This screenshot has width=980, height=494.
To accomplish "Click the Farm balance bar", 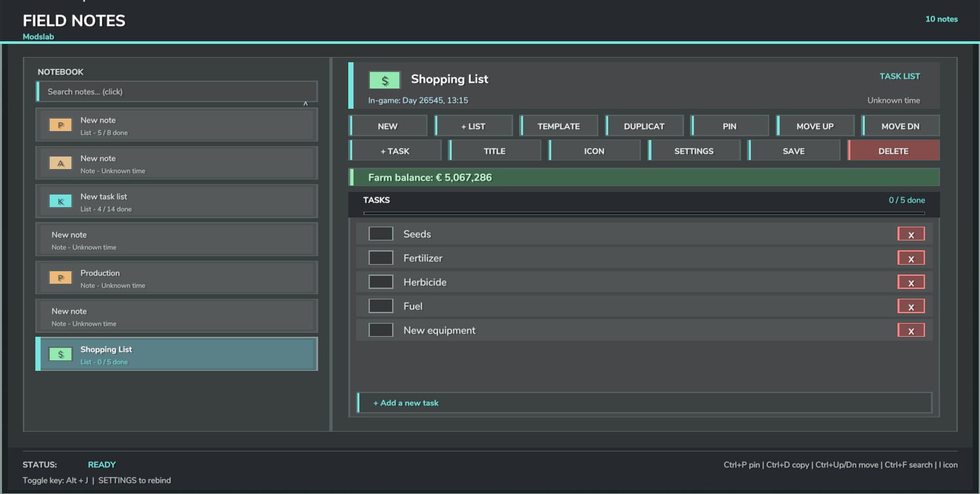I will pyautogui.click(x=644, y=178).
